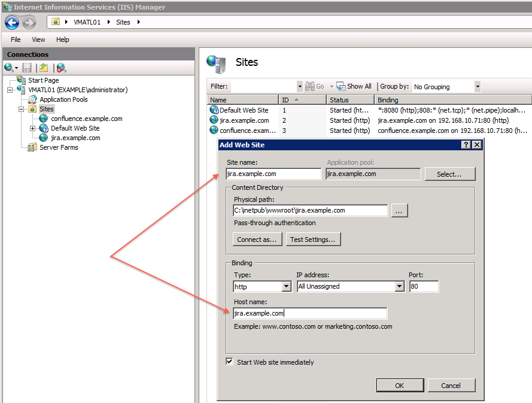Click the Forward navigation arrow button
The height and width of the screenshot is (403, 532).
[29, 23]
